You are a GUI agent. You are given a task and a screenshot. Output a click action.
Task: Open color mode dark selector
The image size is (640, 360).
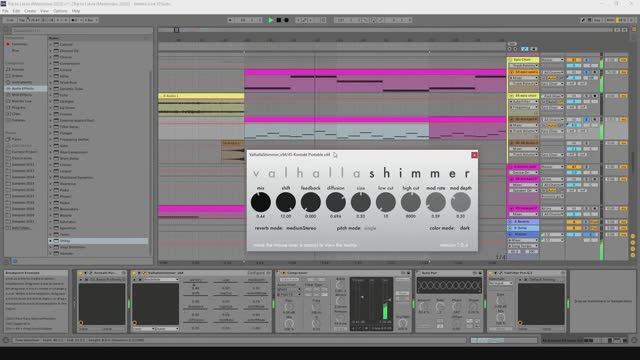(465, 228)
